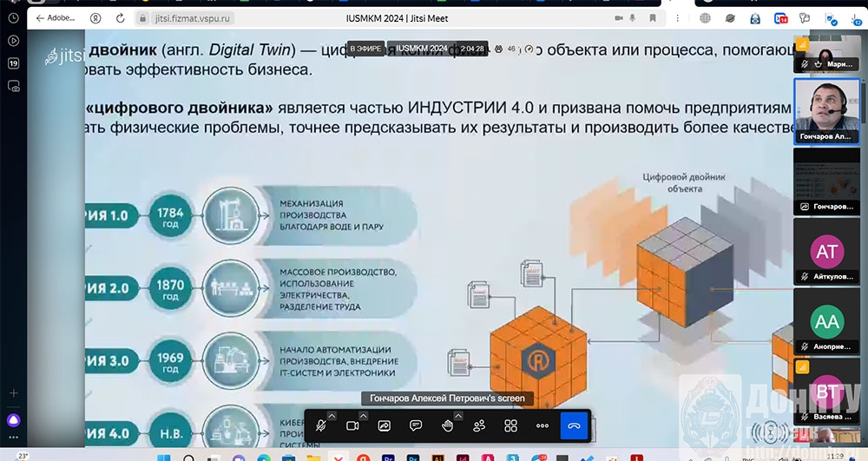Open File Explorer folder on taskbar

(313, 458)
